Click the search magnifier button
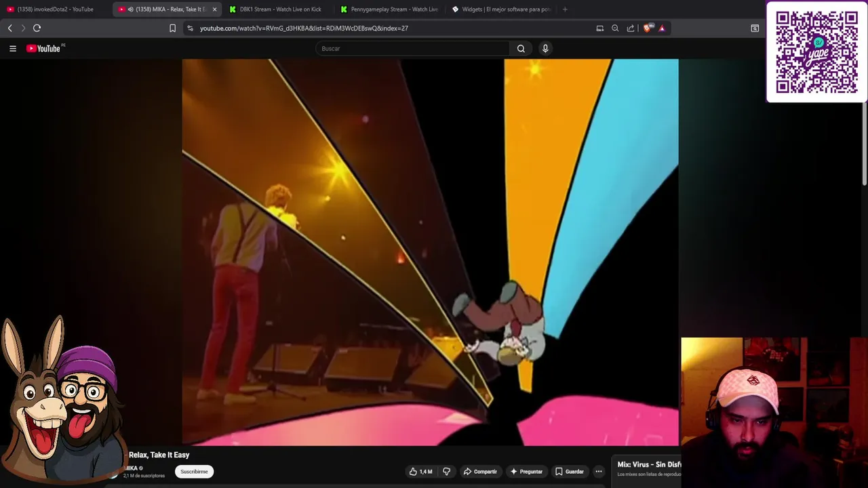868x488 pixels. tap(521, 48)
